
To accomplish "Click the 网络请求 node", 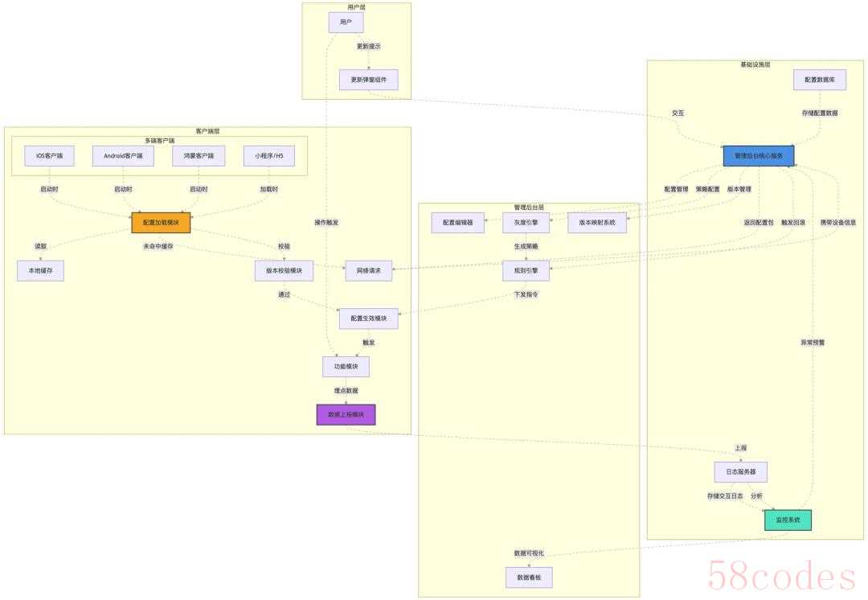I will pos(369,271).
